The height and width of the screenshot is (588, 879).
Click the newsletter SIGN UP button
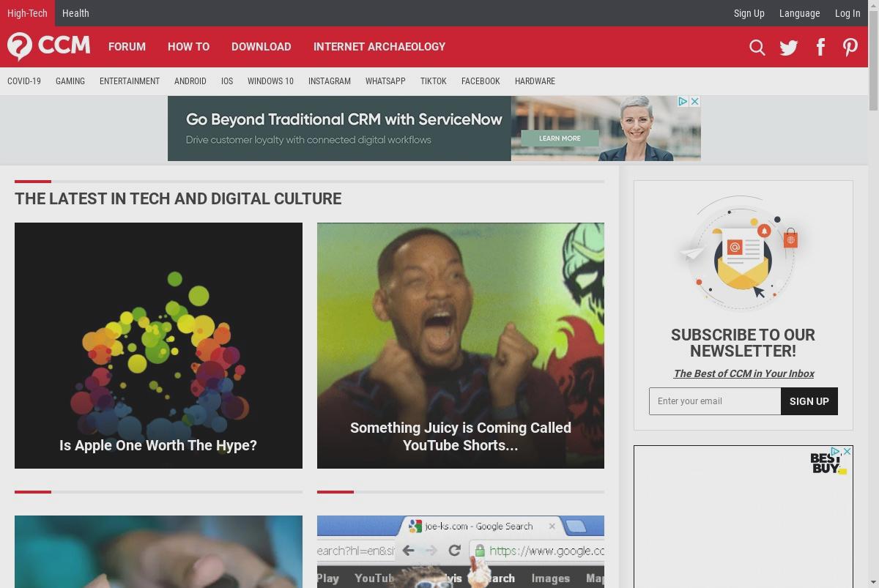(809, 401)
